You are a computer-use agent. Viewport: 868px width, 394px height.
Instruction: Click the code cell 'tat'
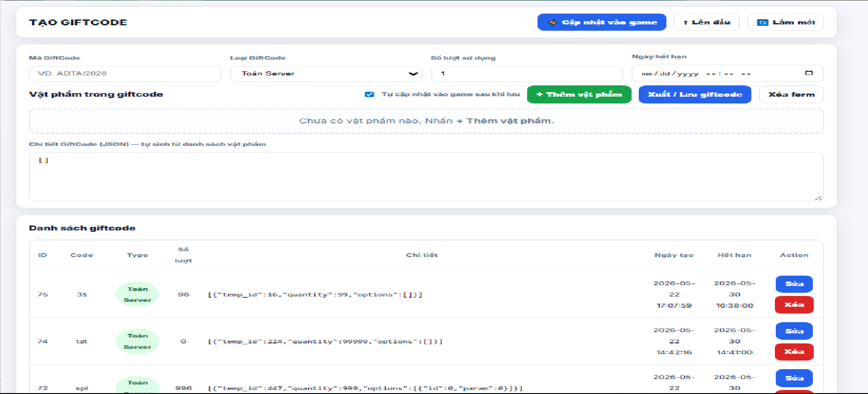[x=81, y=342]
